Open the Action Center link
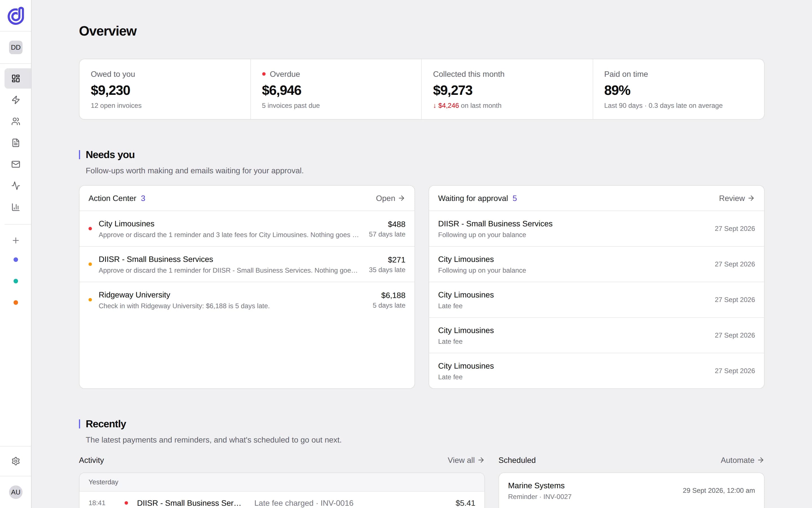This screenshot has height=508, width=812. (x=390, y=198)
